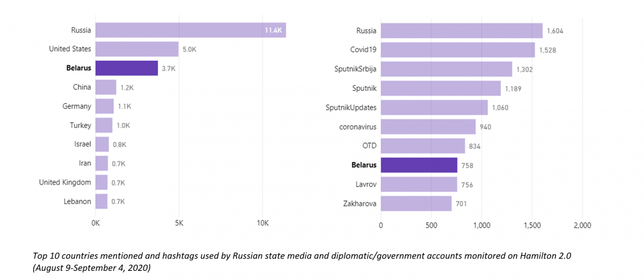Image resolution: width=644 pixels, height=280 pixels.
Task: Select the OTD hashtag bar
Action: (x=423, y=146)
